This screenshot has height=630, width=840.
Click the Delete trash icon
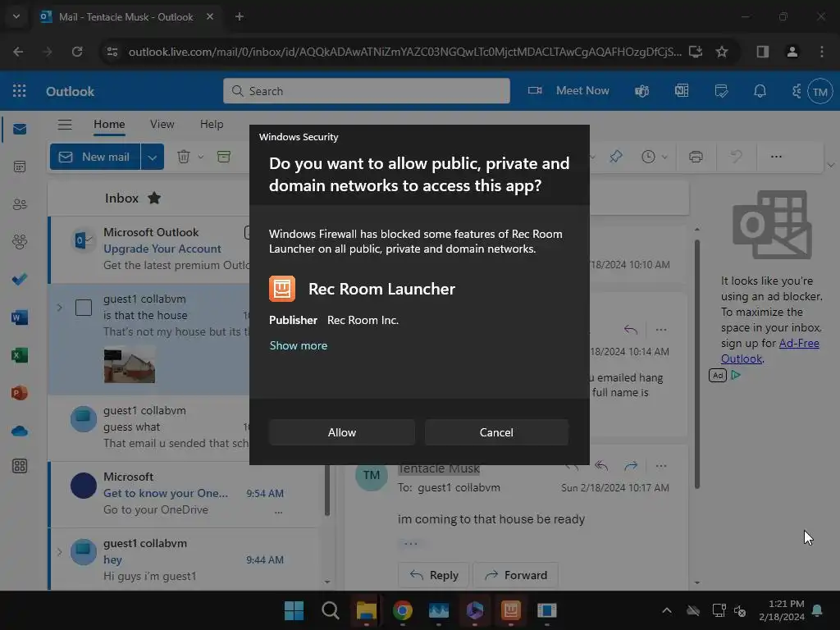pos(183,157)
